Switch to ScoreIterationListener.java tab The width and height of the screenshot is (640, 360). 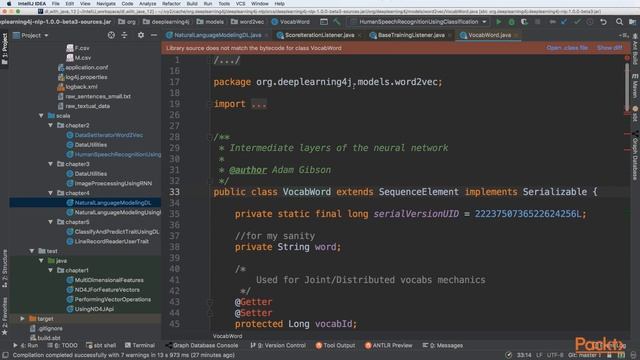pos(319,36)
